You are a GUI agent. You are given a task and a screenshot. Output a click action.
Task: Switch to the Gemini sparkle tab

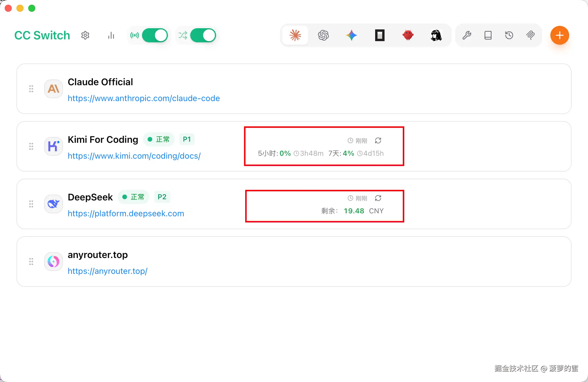click(x=351, y=35)
